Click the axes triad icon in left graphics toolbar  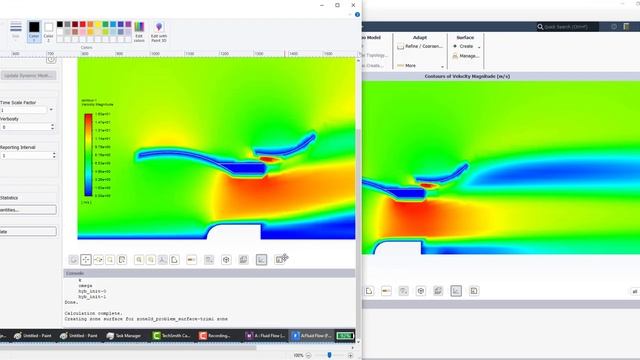coord(209,260)
